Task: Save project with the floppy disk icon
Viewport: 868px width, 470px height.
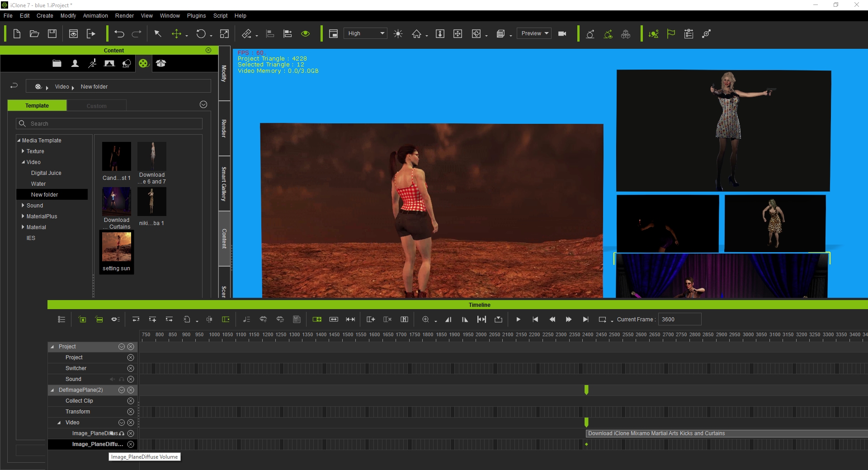Action: coord(52,34)
